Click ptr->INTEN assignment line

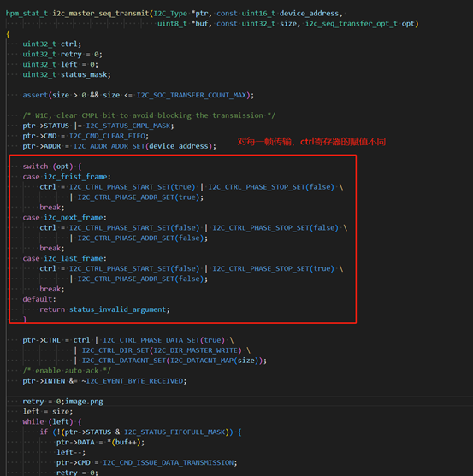104,381
